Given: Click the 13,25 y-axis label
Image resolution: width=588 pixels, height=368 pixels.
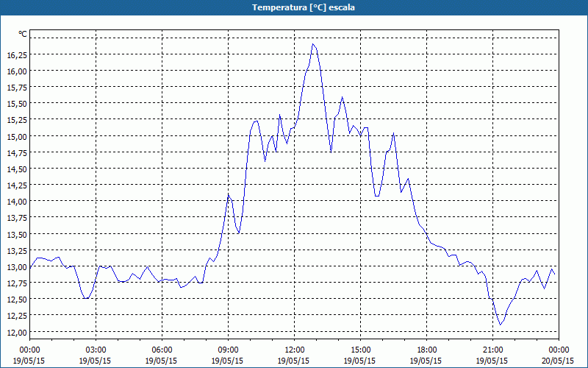Looking at the screenshot, I should [17, 250].
